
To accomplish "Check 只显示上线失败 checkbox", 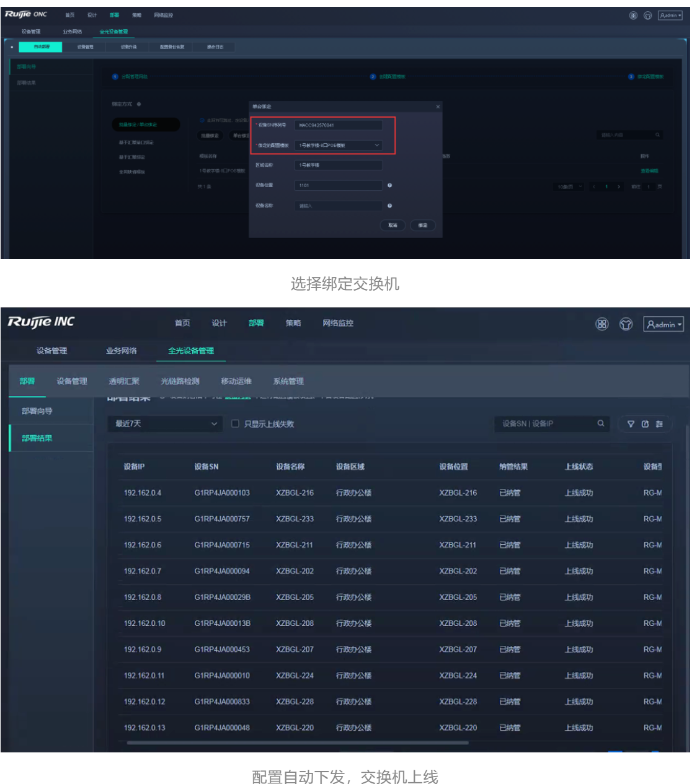I will point(235,423).
